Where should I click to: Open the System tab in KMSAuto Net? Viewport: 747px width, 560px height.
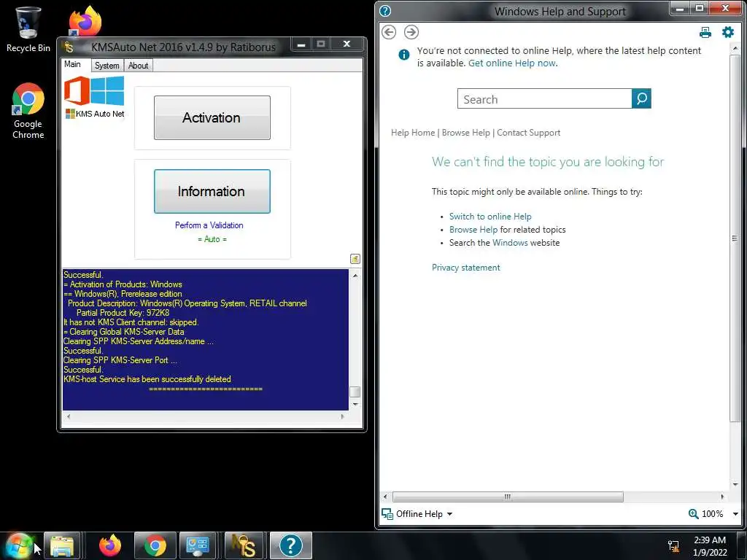(x=107, y=65)
